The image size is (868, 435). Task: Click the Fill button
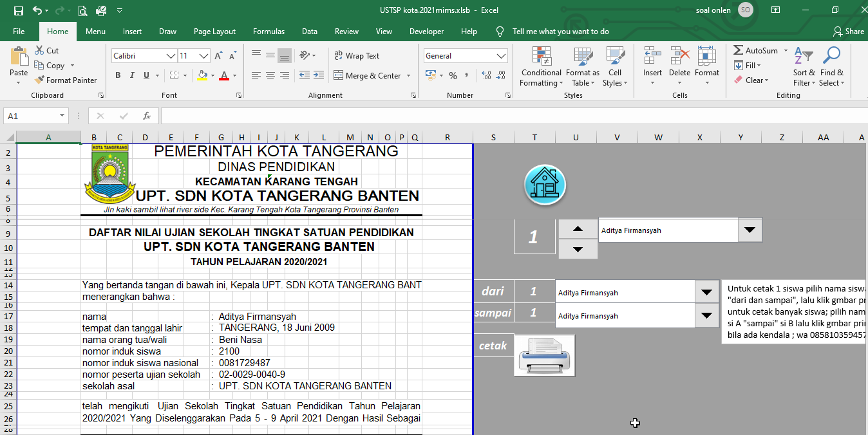747,65
